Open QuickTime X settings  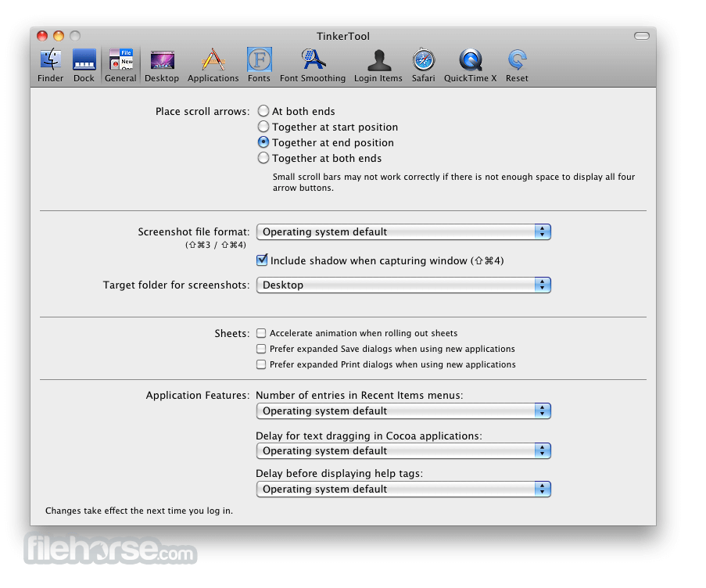[470, 65]
